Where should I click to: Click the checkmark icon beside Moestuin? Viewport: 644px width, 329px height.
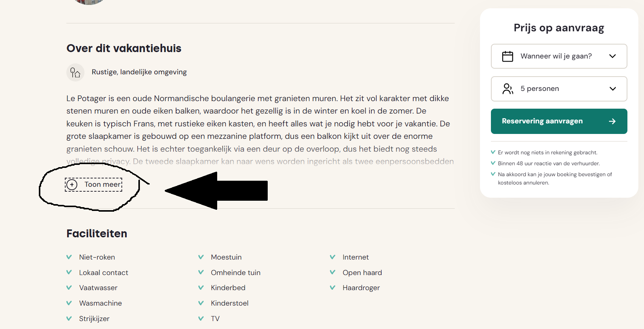coord(201,257)
